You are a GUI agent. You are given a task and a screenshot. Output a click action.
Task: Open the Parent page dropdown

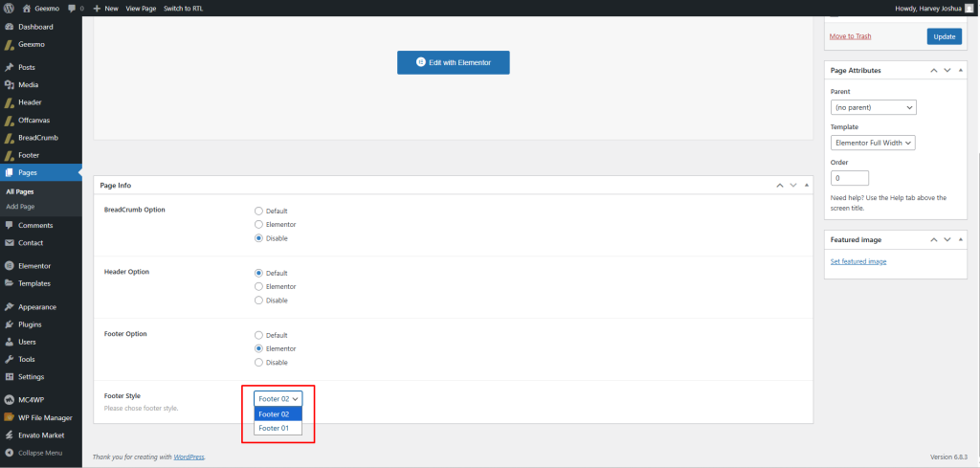click(x=873, y=107)
